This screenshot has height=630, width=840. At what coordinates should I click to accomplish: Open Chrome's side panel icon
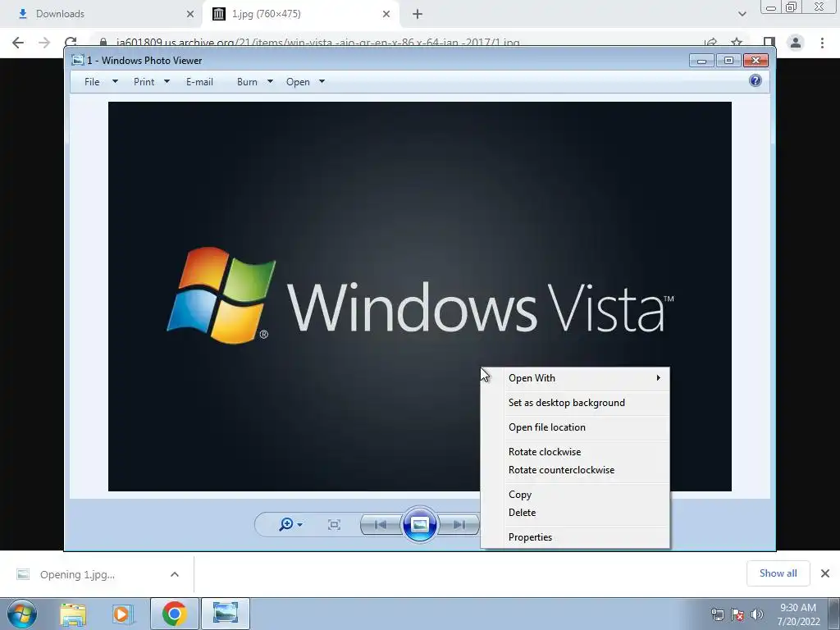(769, 43)
